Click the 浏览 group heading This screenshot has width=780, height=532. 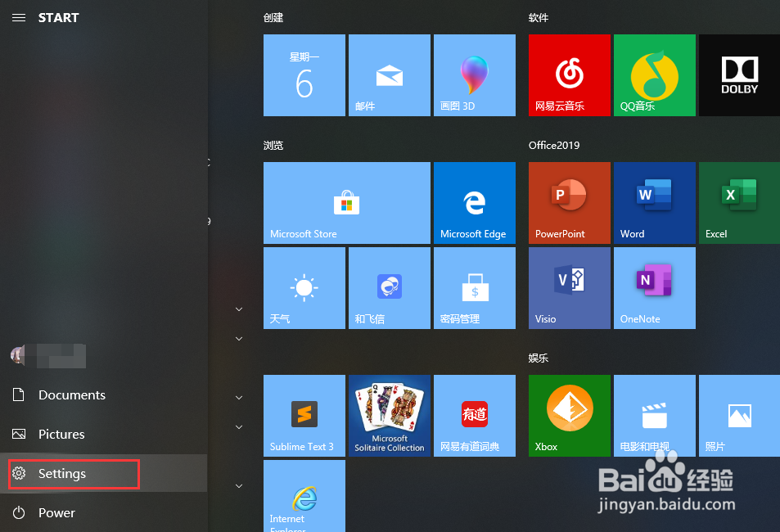(x=273, y=146)
